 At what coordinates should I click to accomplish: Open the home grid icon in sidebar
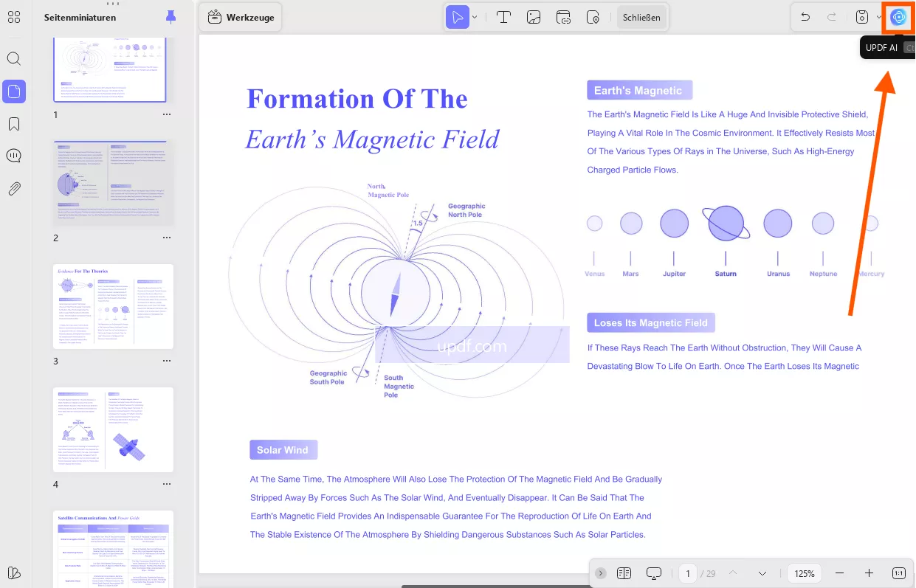point(14,17)
